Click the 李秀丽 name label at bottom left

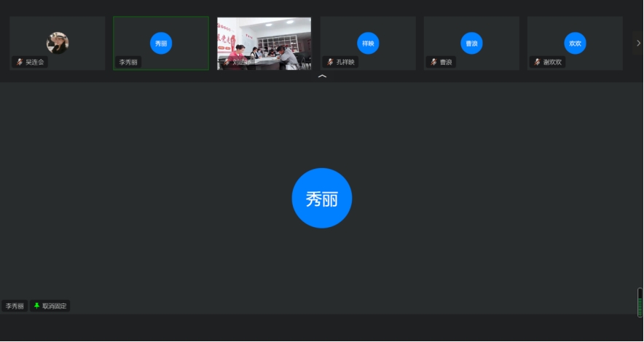[15, 306]
